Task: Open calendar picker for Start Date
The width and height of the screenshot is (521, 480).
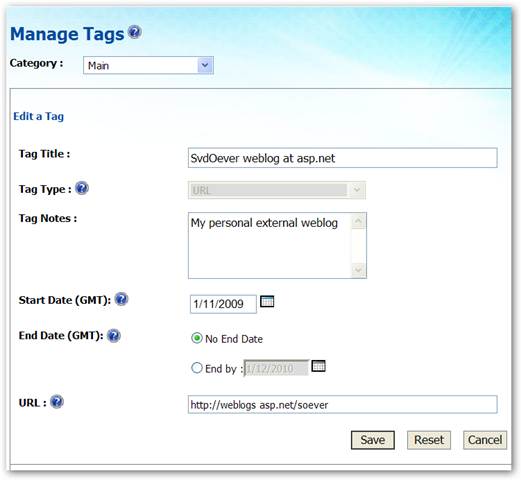Action: click(267, 301)
